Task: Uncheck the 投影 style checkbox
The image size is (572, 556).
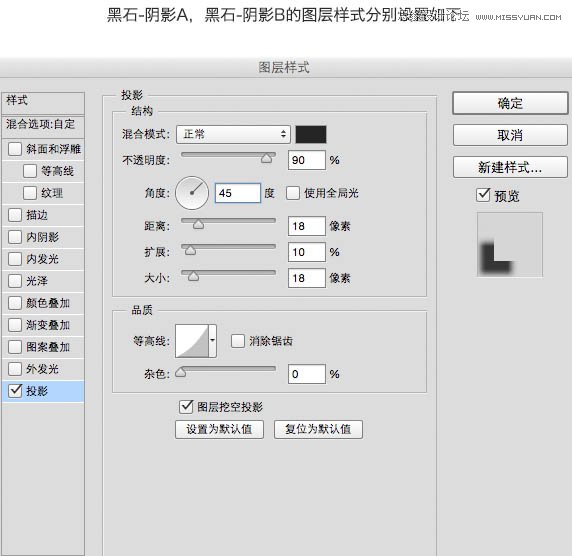Action: [x=15, y=391]
